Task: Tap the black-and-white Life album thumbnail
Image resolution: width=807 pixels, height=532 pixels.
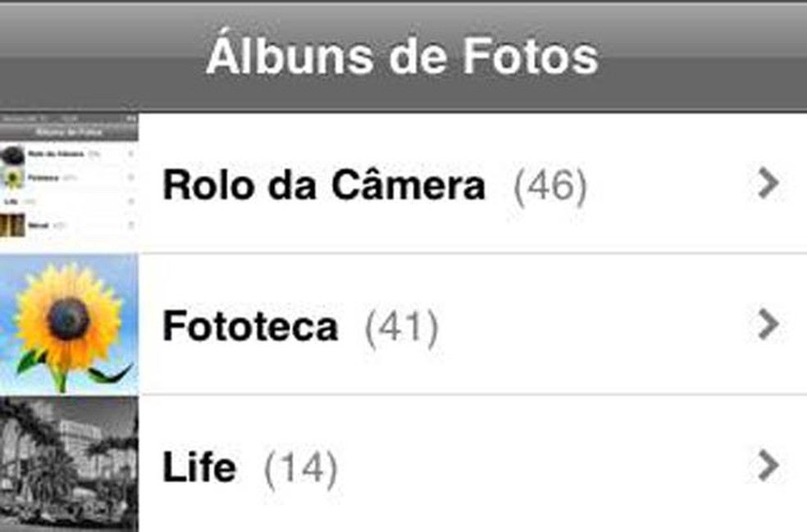Action: pyautogui.click(x=69, y=464)
